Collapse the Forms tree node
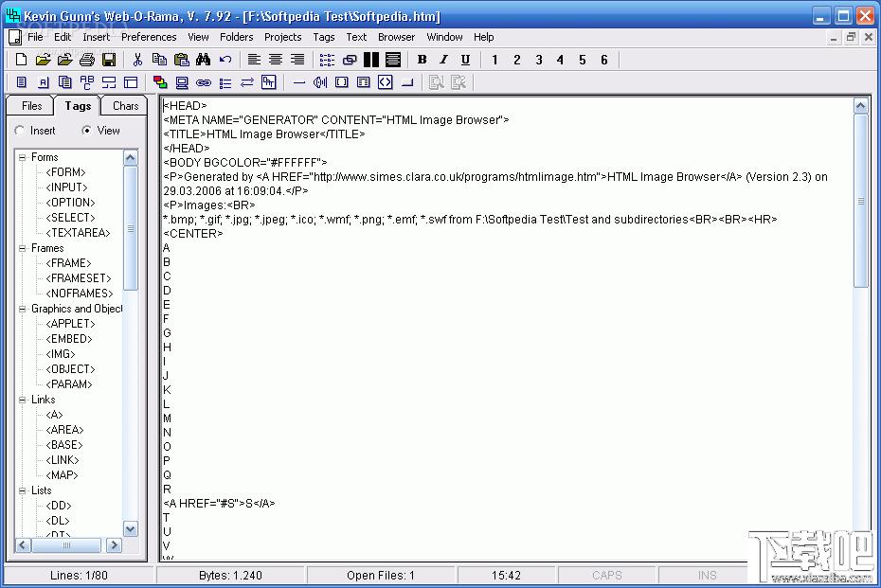 click(23, 157)
